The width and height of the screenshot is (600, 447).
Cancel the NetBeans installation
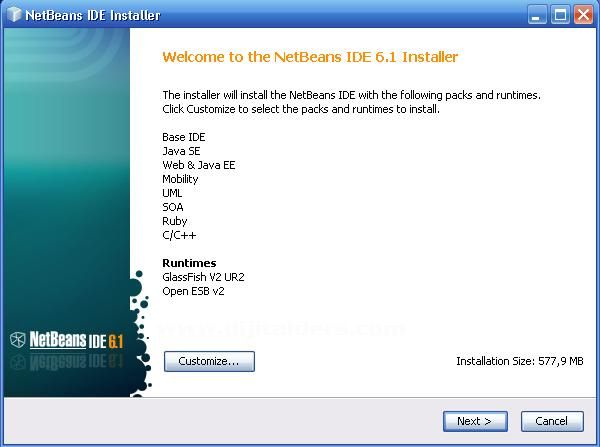pos(552,421)
